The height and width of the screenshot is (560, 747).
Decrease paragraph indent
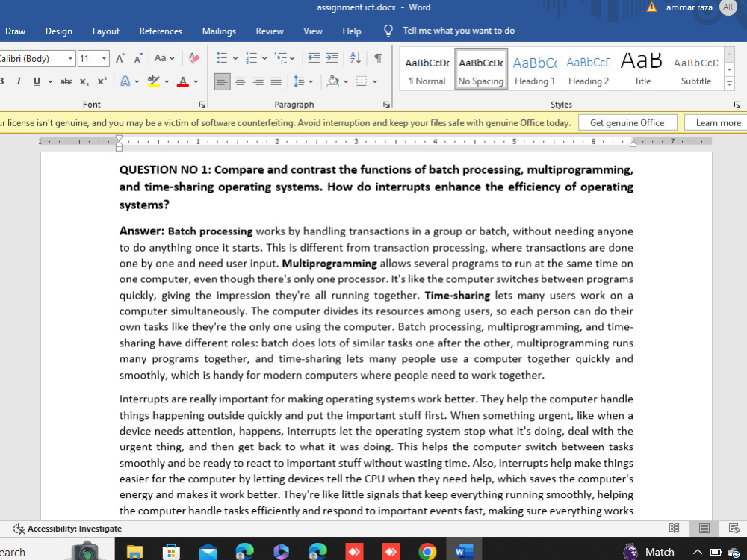pos(314,58)
